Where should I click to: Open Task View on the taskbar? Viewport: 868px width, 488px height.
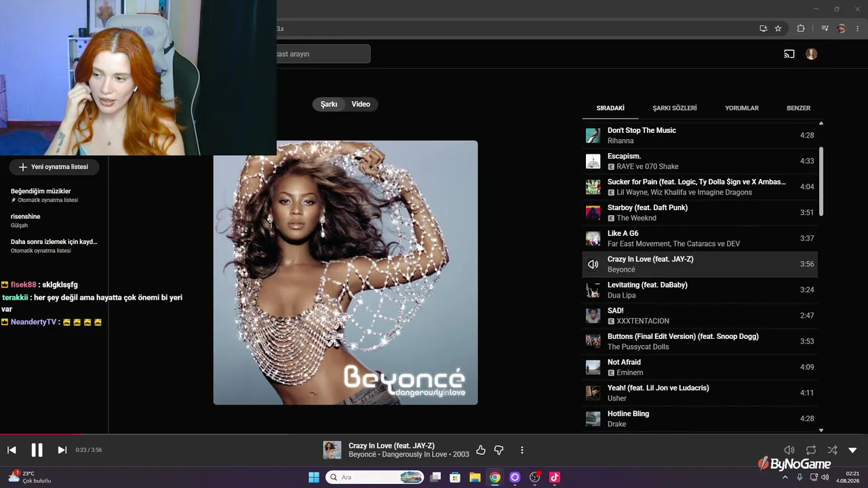coord(435,477)
